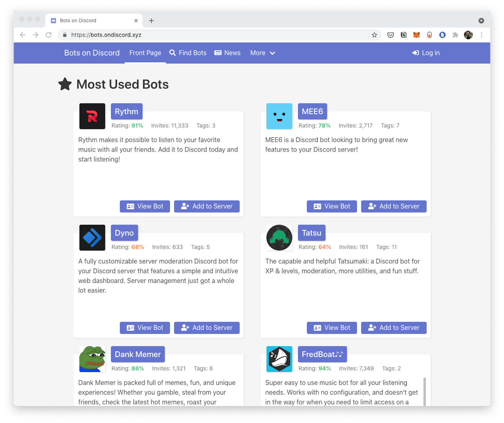Open the browser extensions puzzle menu
Image resolution: width=504 pixels, height=423 pixels.
tap(455, 35)
